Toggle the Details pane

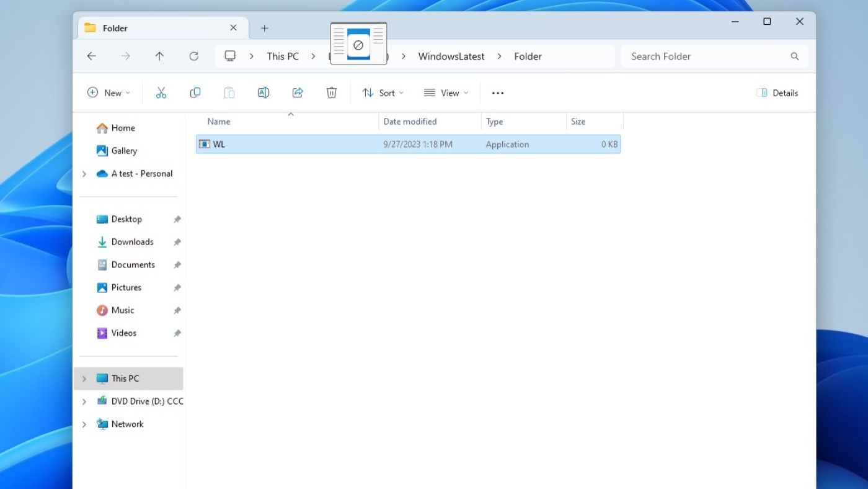pos(777,92)
